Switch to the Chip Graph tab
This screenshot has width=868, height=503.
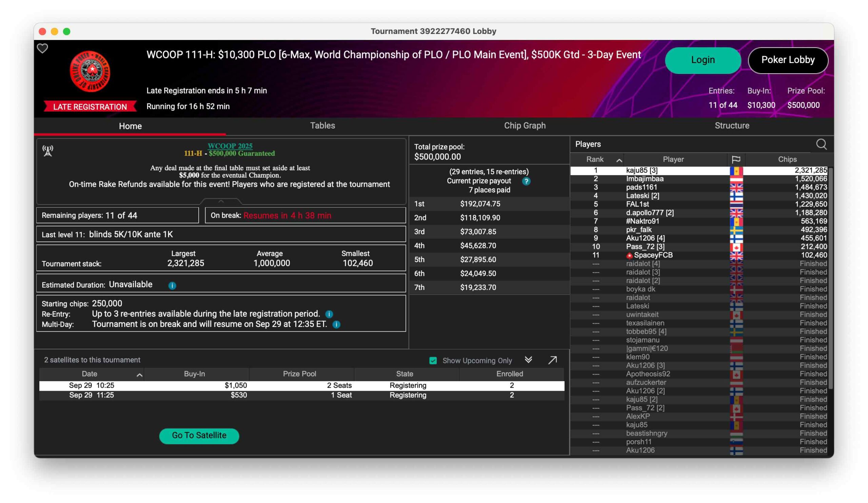click(525, 126)
